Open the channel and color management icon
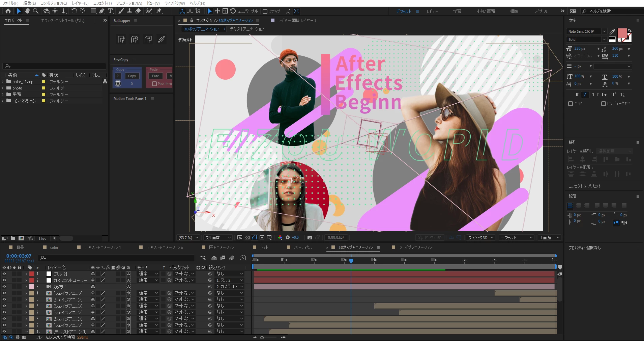Image resolution: width=644 pixels, height=341 pixels. 280,238
